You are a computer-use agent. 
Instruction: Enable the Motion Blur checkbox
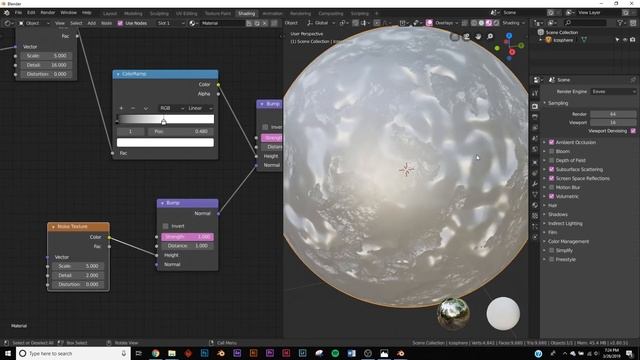(x=551, y=187)
